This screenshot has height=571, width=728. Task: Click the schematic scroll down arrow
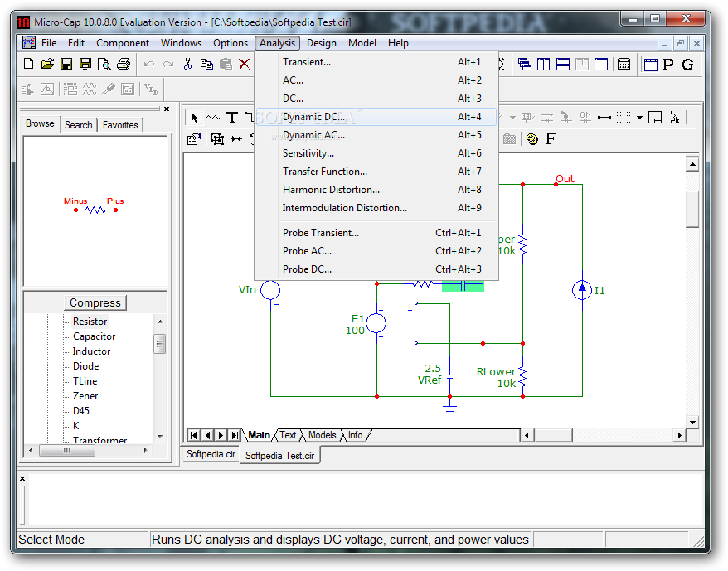pos(692,422)
